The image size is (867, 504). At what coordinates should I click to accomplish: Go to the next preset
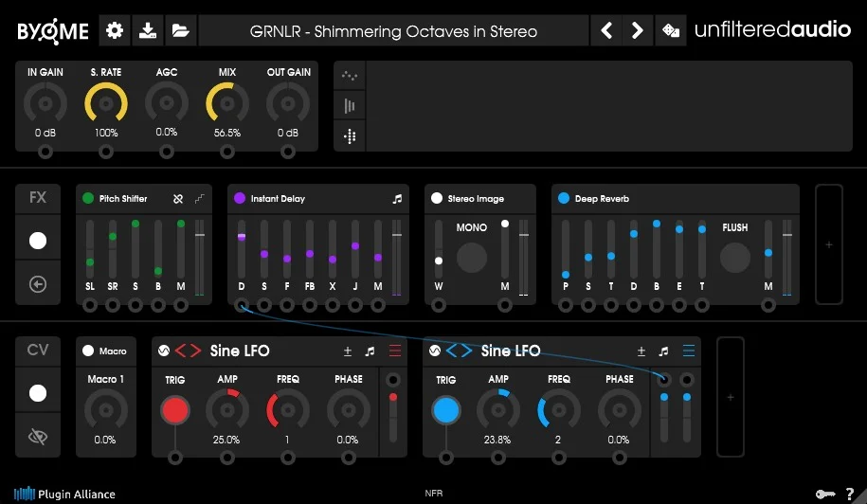point(638,30)
